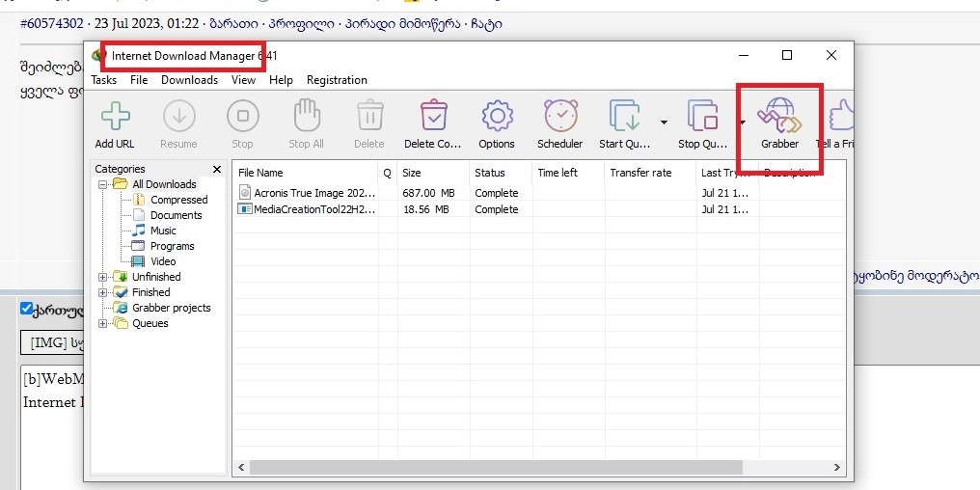The image size is (980, 490).
Task: Click the scrollbar left arrow
Action: [x=240, y=468]
